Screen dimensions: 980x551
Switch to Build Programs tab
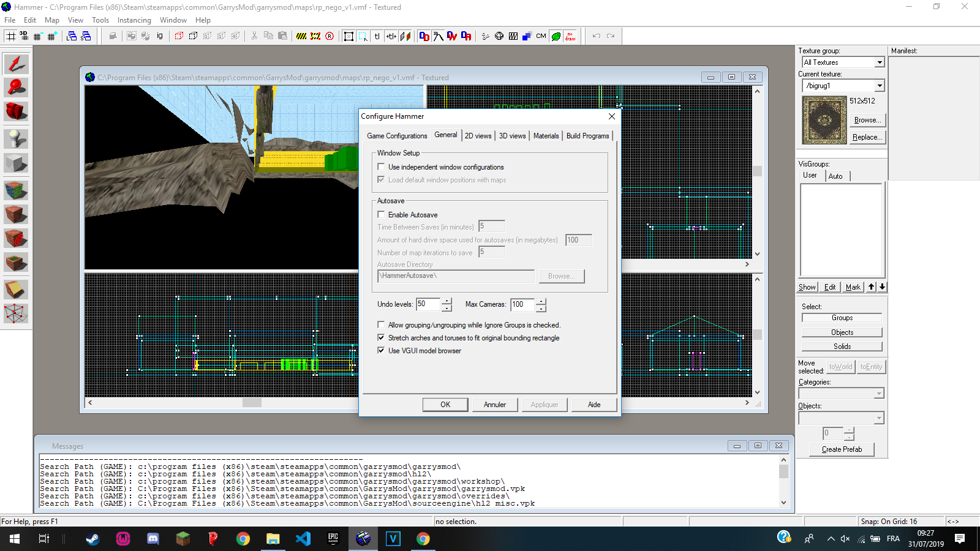tap(587, 136)
